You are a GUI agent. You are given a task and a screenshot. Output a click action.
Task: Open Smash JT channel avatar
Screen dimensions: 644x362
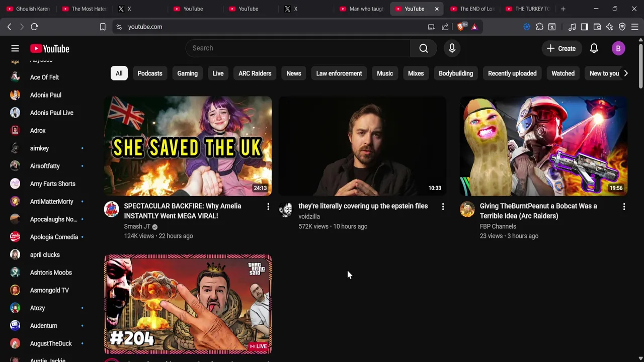pos(112,209)
